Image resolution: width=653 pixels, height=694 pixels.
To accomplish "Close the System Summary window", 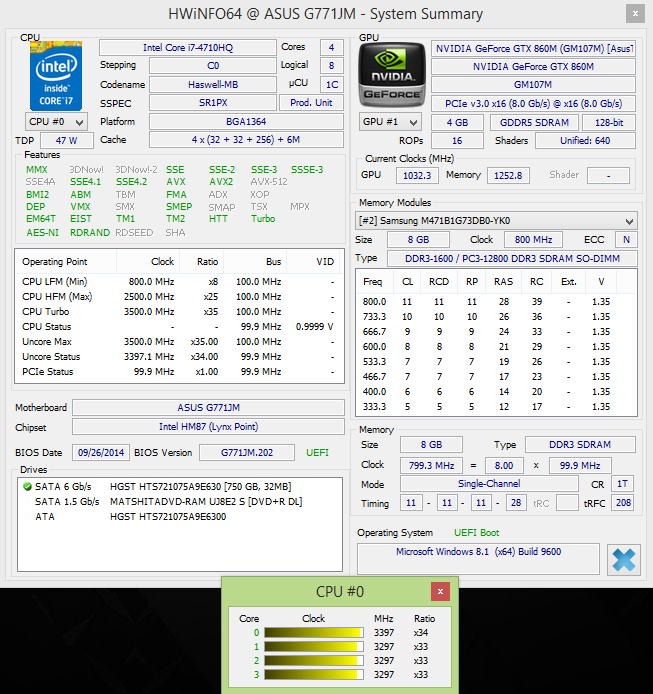I will (x=635, y=14).
